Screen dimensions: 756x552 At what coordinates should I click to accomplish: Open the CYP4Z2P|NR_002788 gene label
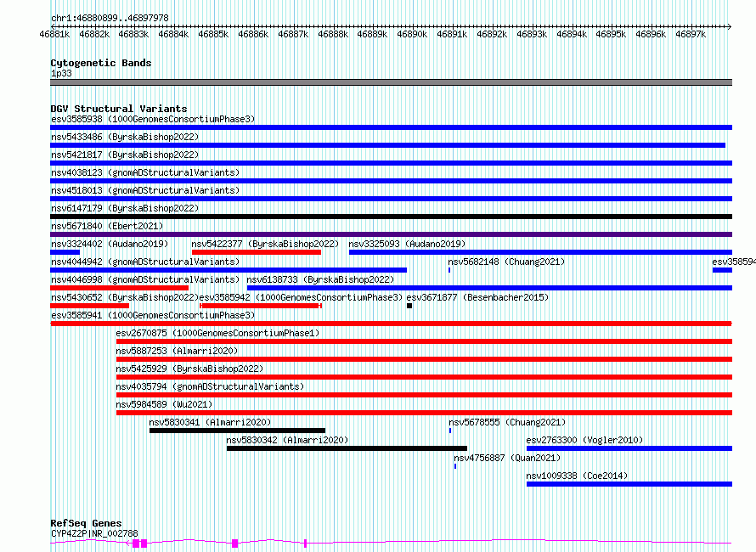point(94,533)
